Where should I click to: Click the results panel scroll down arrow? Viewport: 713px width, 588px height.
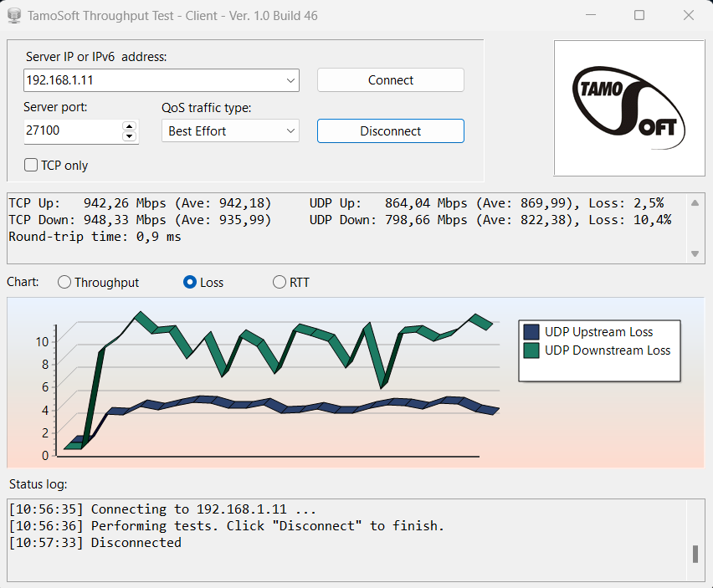click(x=695, y=253)
